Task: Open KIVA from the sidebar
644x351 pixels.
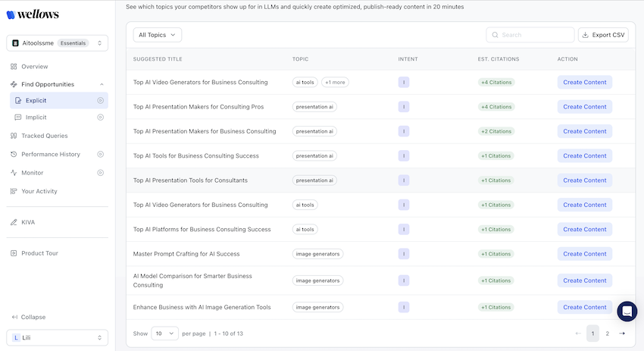Action: (x=28, y=222)
